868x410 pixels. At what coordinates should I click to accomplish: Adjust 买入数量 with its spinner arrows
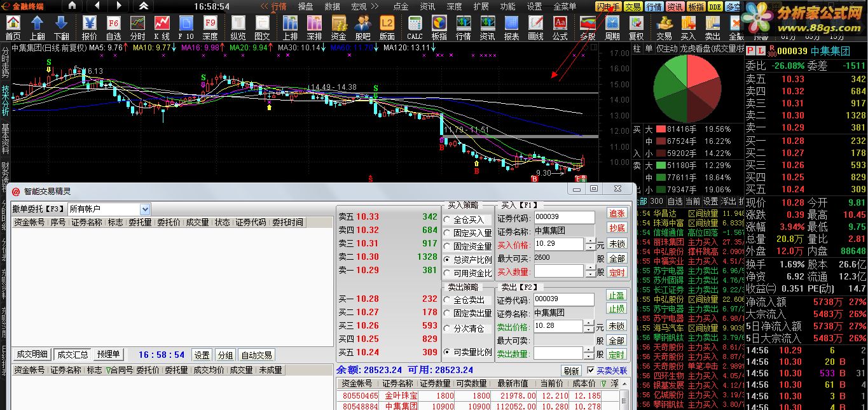point(589,271)
